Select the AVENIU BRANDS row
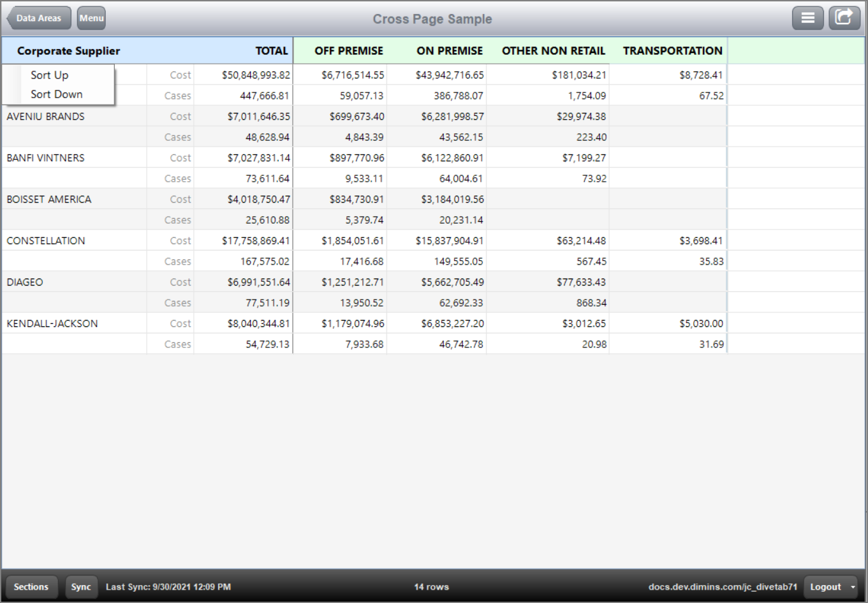Viewport: 868px width, 603px height. 45,117
